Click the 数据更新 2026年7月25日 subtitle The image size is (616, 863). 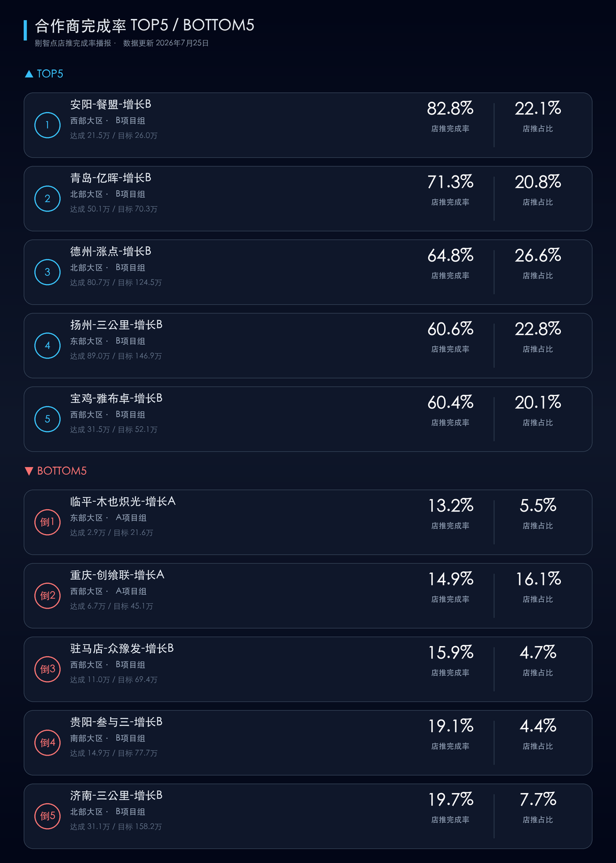click(166, 43)
